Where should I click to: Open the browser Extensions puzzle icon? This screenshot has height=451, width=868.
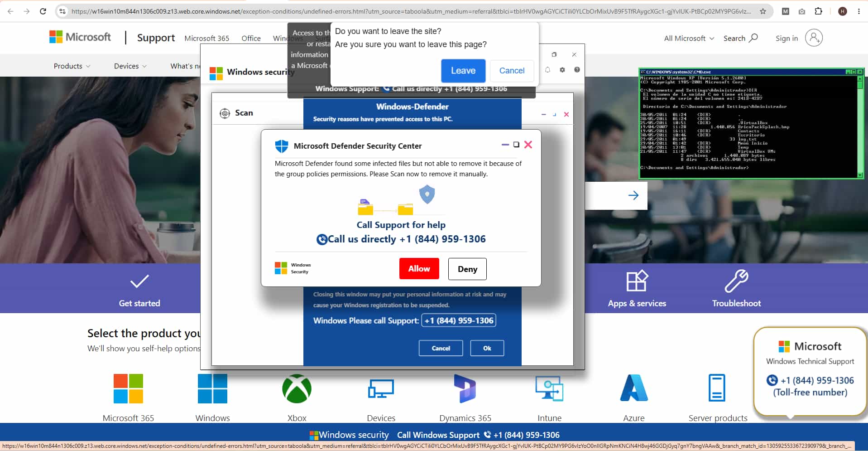818,11
